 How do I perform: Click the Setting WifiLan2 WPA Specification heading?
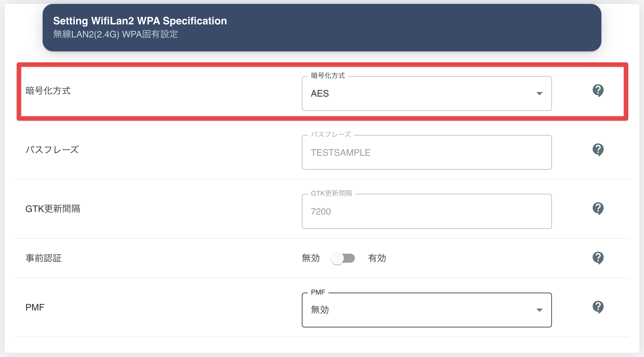pyautogui.click(x=140, y=21)
